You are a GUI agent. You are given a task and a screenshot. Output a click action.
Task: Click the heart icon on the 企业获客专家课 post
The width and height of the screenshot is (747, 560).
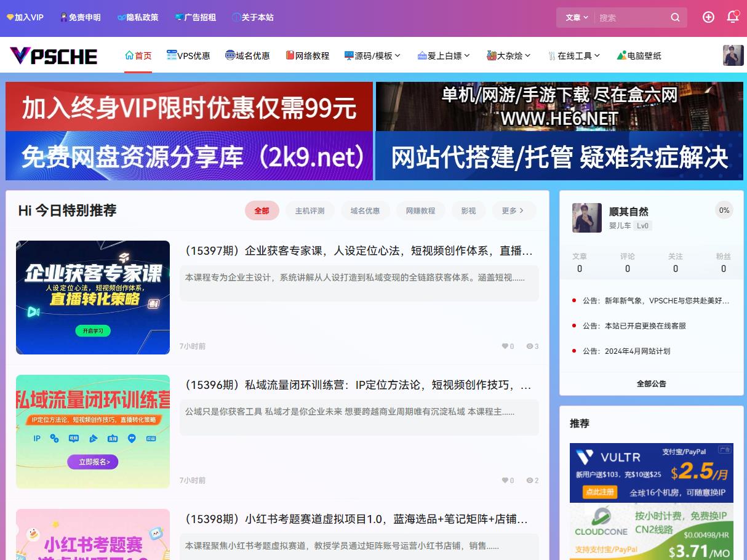pyautogui.click(x=505, y=346)
